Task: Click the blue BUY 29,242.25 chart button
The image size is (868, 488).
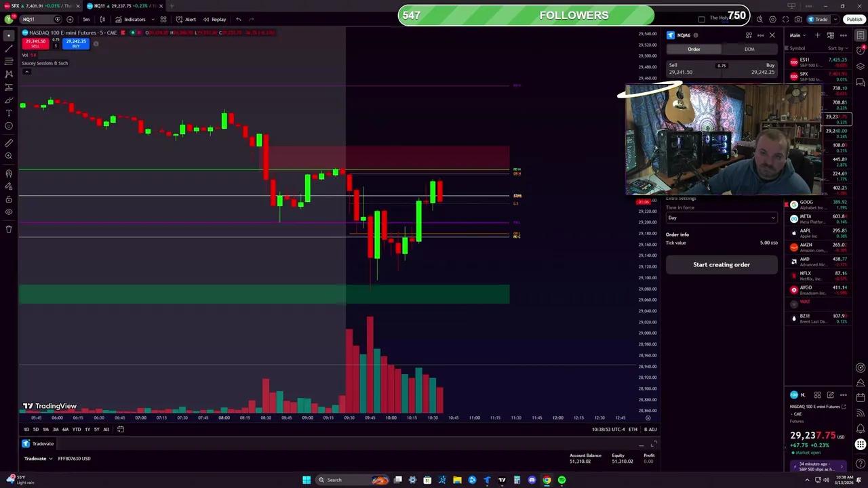Action: [x=76, y=43]
